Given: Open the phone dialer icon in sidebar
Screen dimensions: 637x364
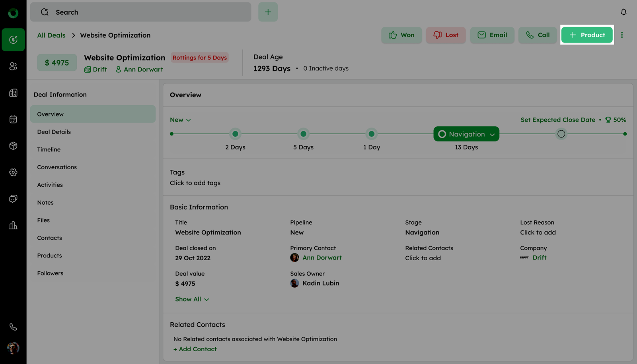Looking at the screenshot, I should click(x=13, y=327).
